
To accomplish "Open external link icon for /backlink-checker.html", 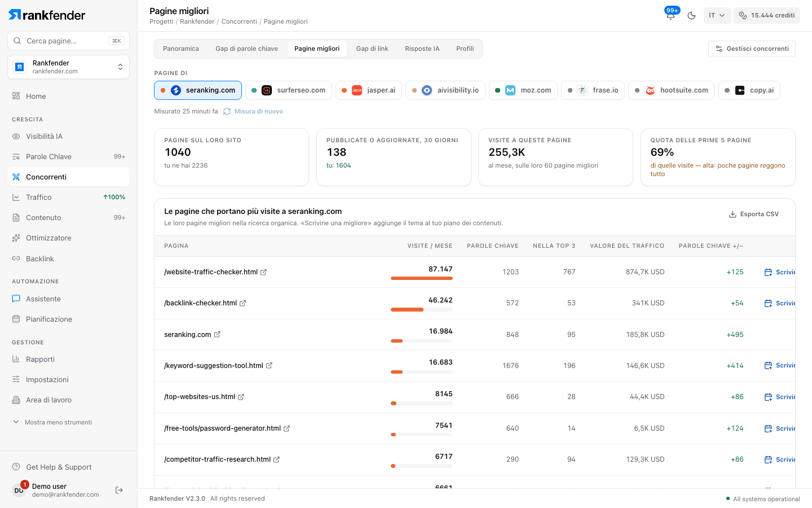I will coord(242,303).
